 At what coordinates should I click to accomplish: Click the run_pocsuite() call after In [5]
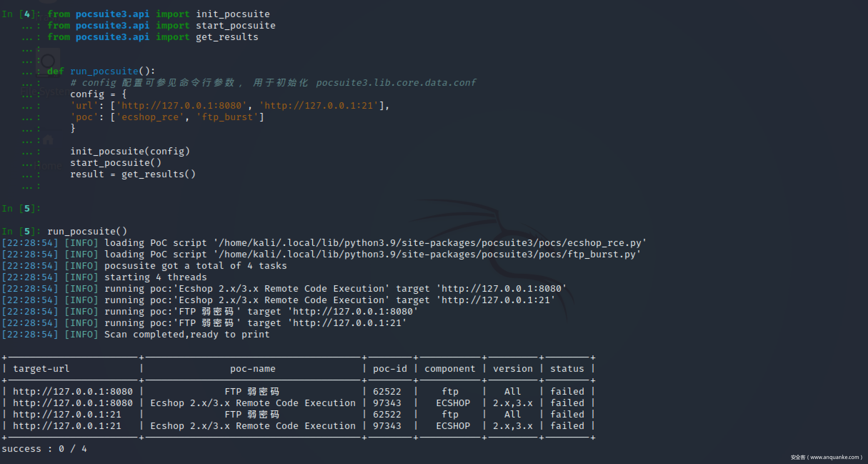pyautogui.click(x=87, y=232)
